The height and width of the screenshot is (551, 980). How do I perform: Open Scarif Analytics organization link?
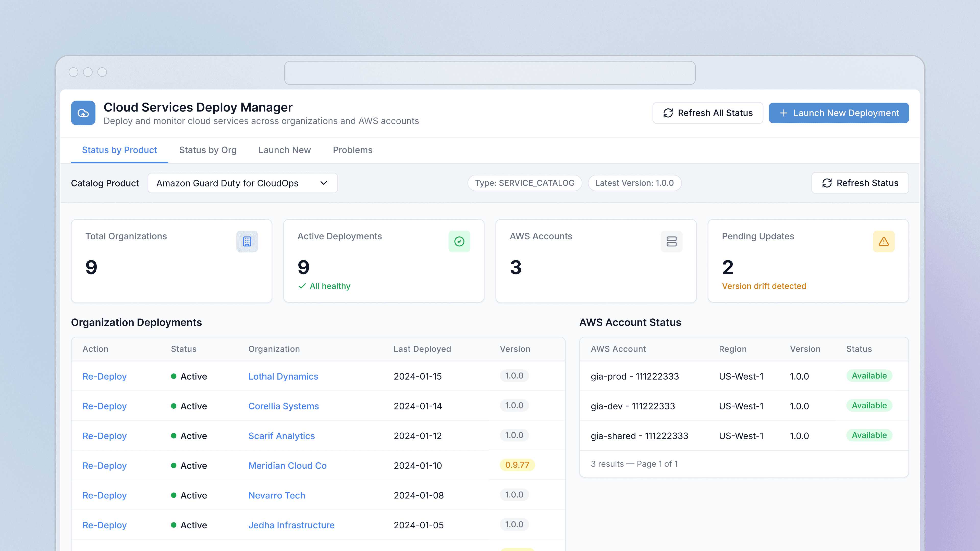pos(281,436)
